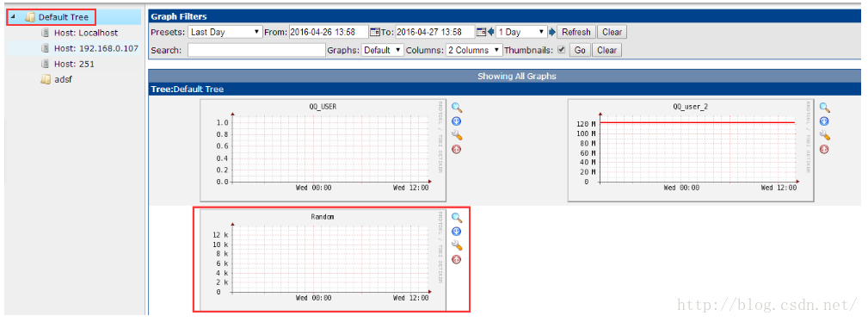This screenshot has width=868, height=322.
Task: Open the Presets dropdown showing Last Day
Action: tap(225, 32)
